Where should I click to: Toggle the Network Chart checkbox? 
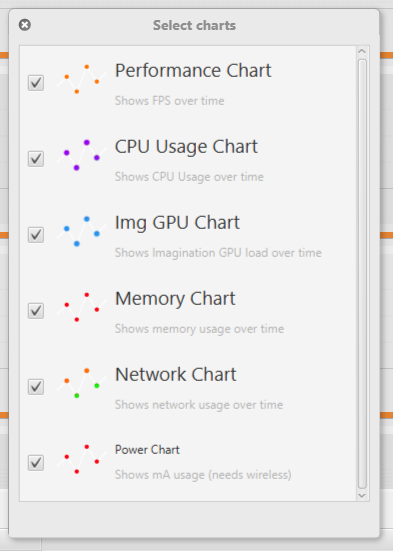click(x=36, y=387)
